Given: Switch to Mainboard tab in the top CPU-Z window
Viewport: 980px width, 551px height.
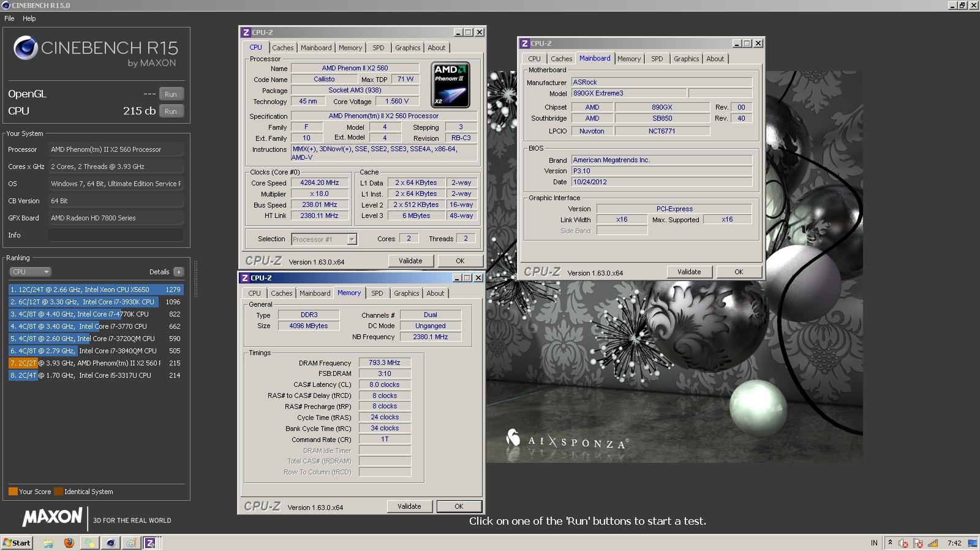Looking at the screenshot, I should [x=316, y=48].
